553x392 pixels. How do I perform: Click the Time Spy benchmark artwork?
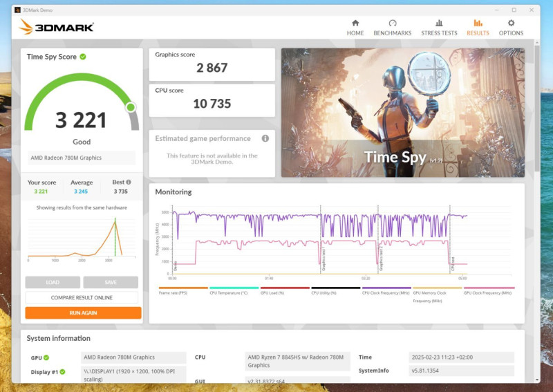pyautogui.click(x=403, y=113)
